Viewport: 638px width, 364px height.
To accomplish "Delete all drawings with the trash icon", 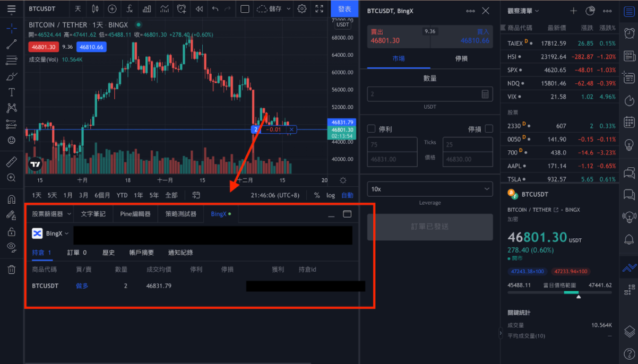I will coord(11,270).
